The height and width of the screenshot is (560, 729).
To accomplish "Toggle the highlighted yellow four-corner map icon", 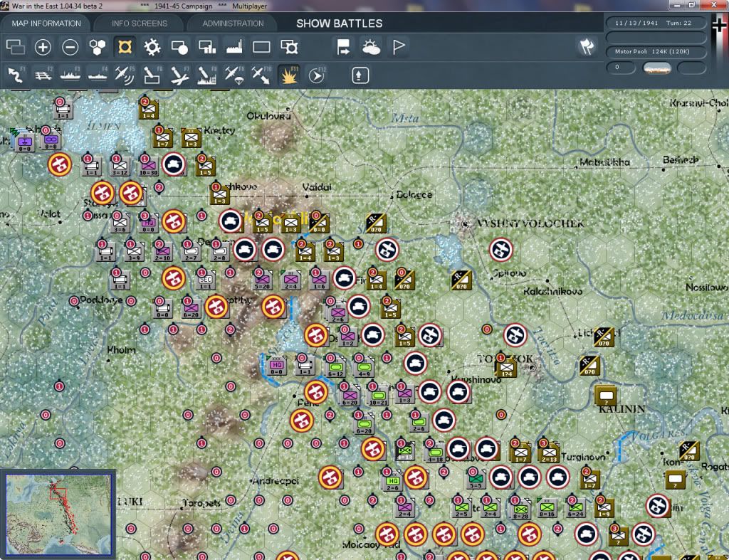I will point(125,47).
